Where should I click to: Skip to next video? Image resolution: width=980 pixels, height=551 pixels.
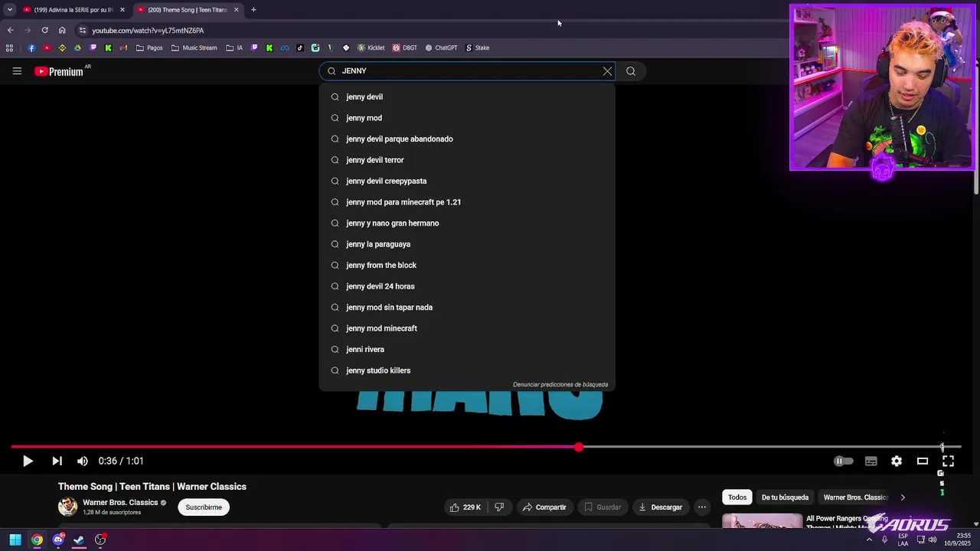[57, 461]
